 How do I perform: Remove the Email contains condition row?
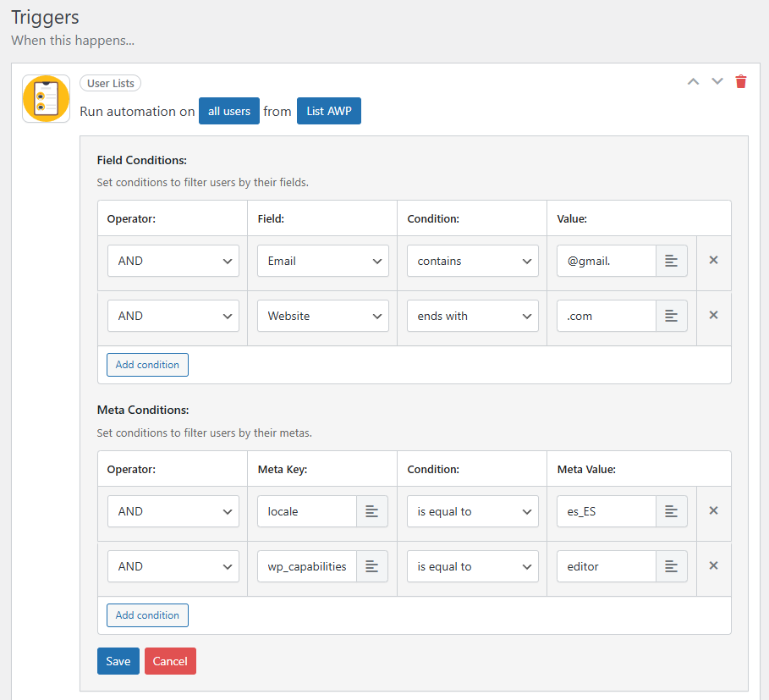[x=713, y=260]
